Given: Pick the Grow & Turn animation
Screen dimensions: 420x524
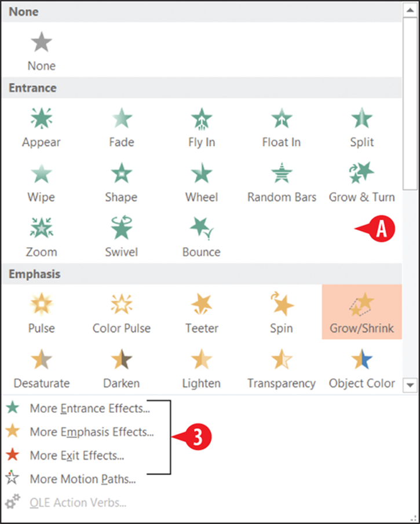Looking at the screenshot, I should pyautogui.click(x=362, y=183).
